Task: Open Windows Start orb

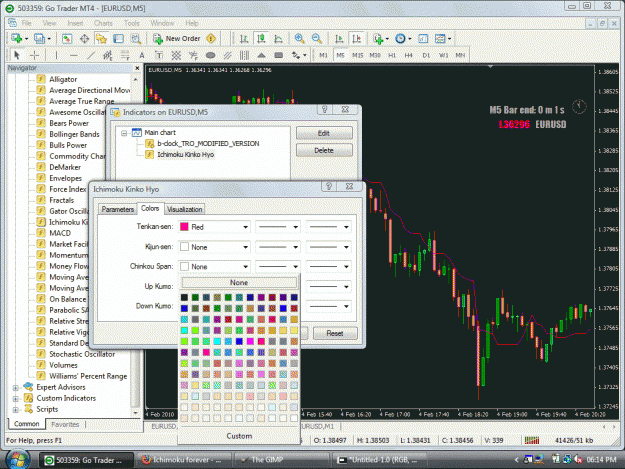Action: coord(18,459)
